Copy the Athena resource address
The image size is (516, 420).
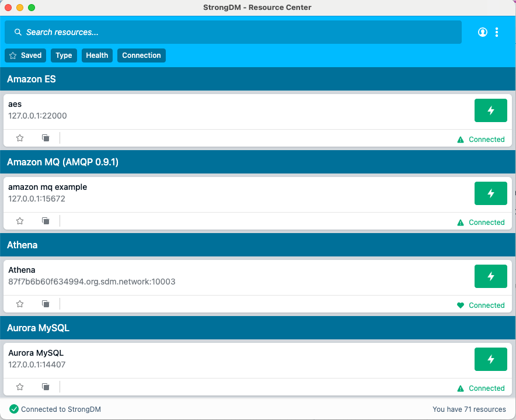coord(46,304)
